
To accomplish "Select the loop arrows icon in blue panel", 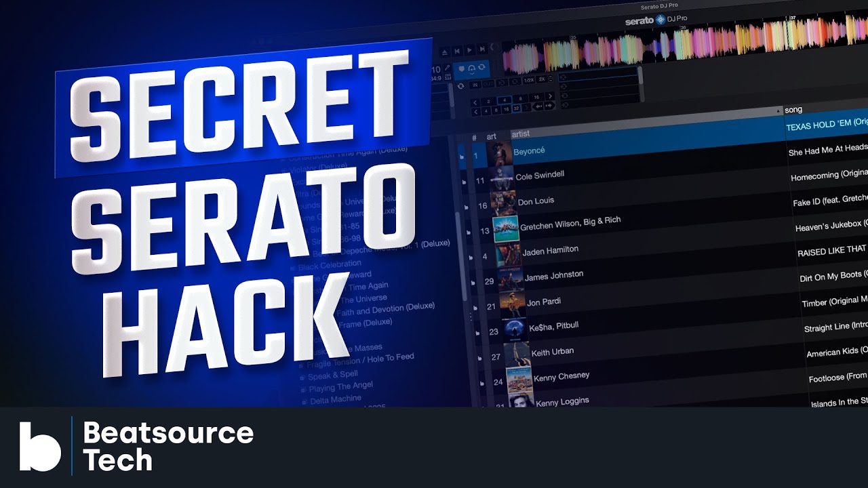I will click(x=481, y=66).
